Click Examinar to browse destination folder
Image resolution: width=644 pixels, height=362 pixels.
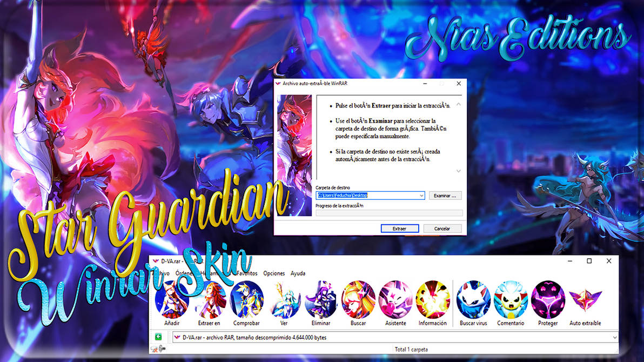[444, 195]
